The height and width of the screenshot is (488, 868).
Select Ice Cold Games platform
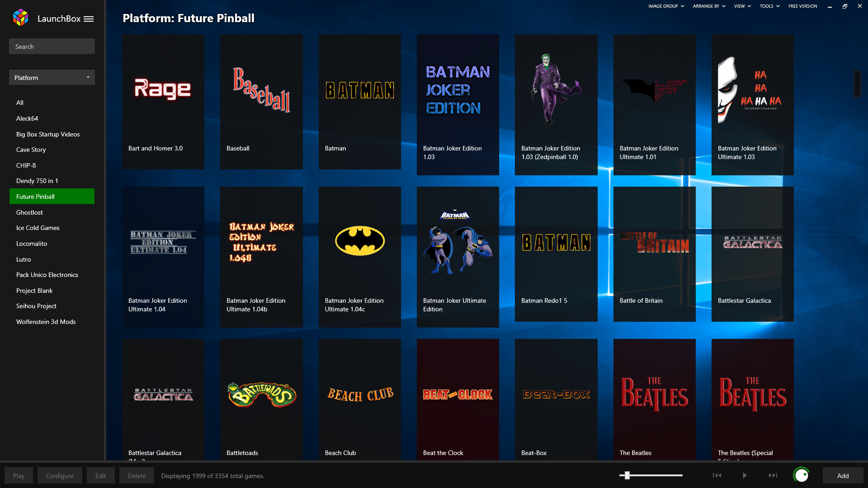(52, 228)
